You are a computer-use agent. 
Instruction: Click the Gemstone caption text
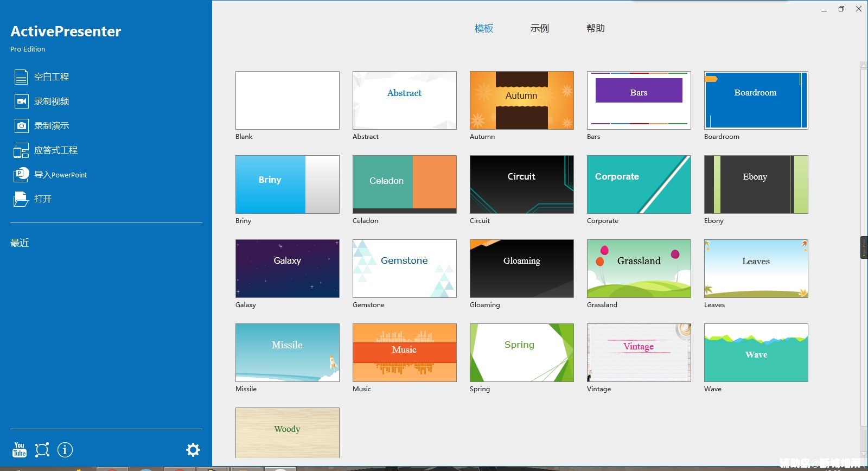pos(368,305)
